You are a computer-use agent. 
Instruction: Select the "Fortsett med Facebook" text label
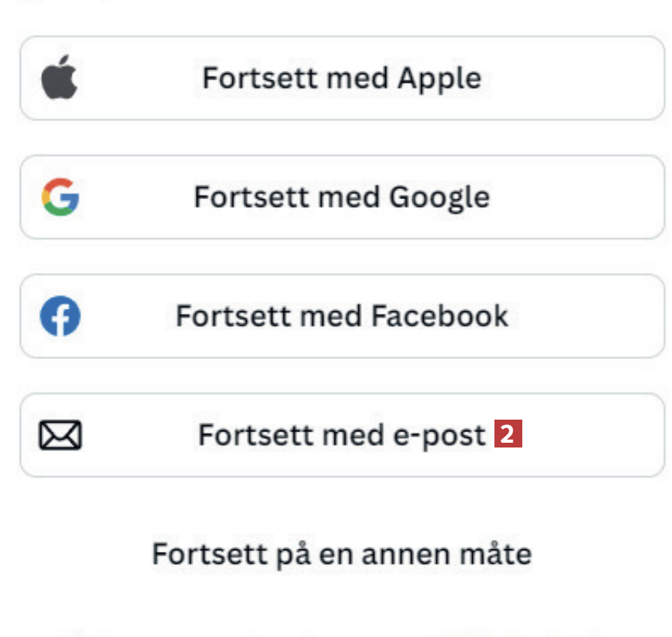tap(342, 316)
